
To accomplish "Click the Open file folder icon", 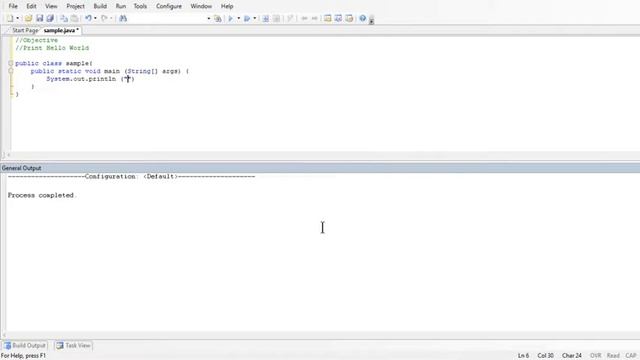I will (28, 18).
